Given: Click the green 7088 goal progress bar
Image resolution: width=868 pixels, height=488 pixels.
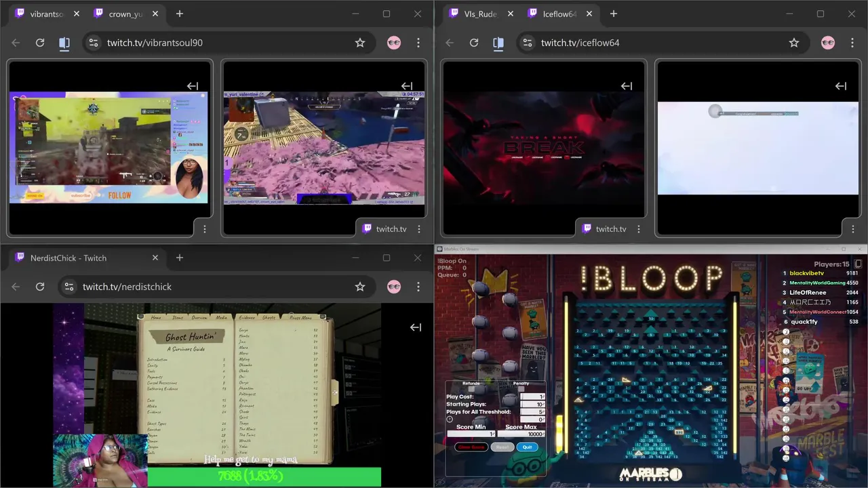Looking at the screenshot, I should (x=264, y=476).
